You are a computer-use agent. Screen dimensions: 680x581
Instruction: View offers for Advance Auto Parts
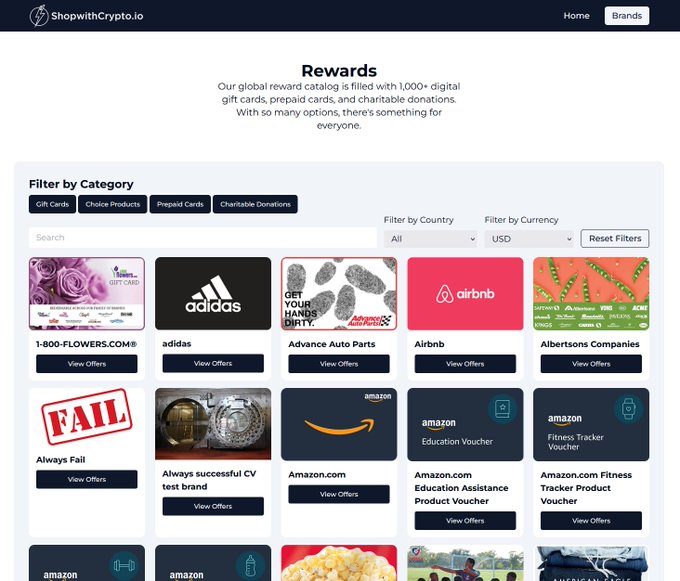click(x=339, y=364)
